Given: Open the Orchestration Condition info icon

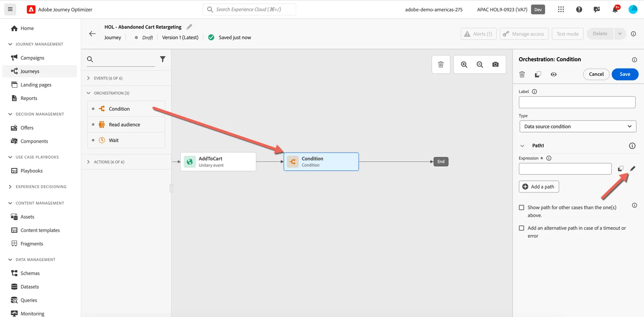Looking at the screenshot, I should (x=634, y=60).
